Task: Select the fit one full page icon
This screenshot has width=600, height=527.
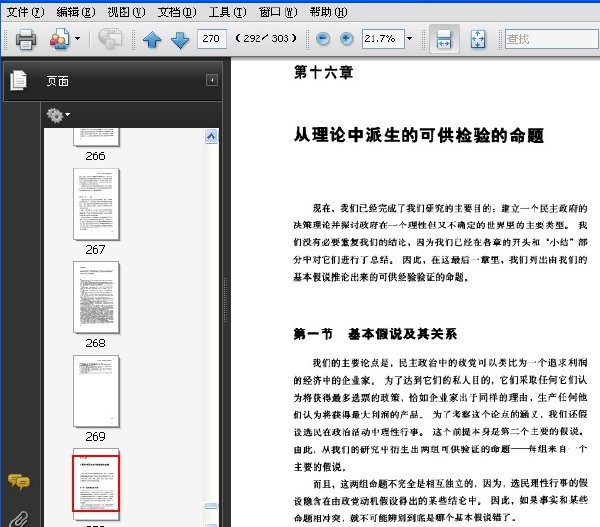Action: coord(478,39)
